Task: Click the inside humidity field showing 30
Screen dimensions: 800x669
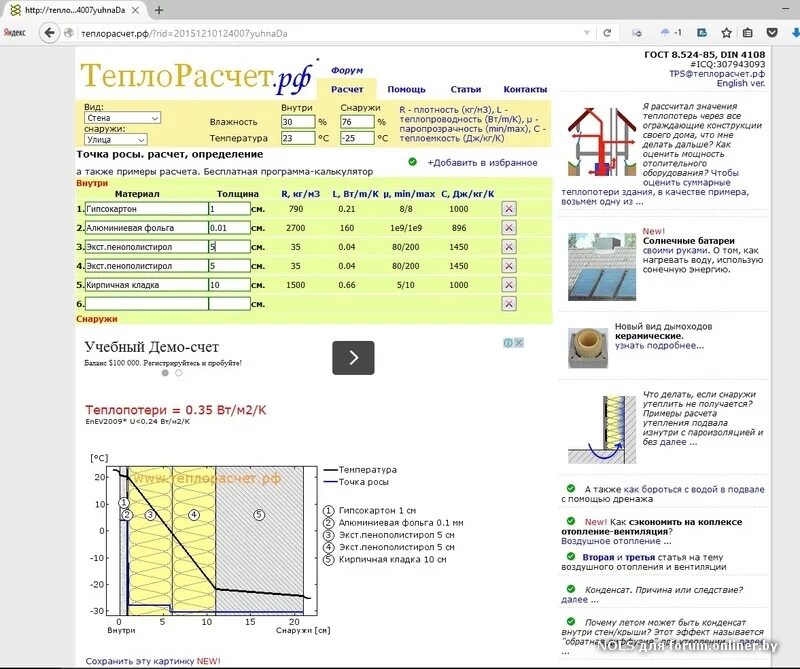Action: (x=298, y=122)
